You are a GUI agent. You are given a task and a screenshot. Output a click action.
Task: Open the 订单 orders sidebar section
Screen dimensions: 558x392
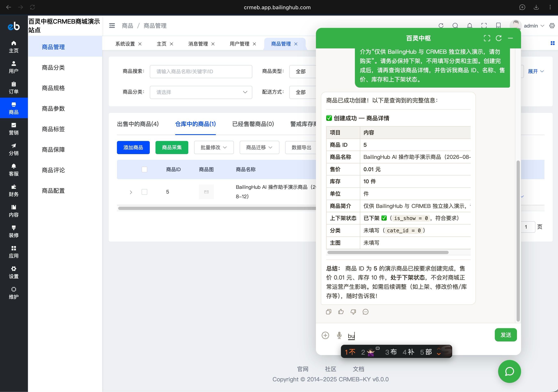14,88
